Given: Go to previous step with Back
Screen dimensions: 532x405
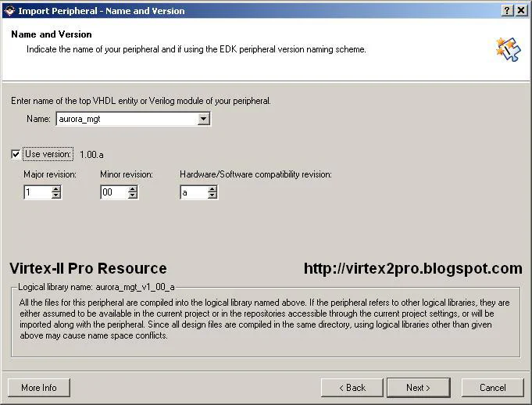Looking at the screenshot, I should click(x=352, y=388).
